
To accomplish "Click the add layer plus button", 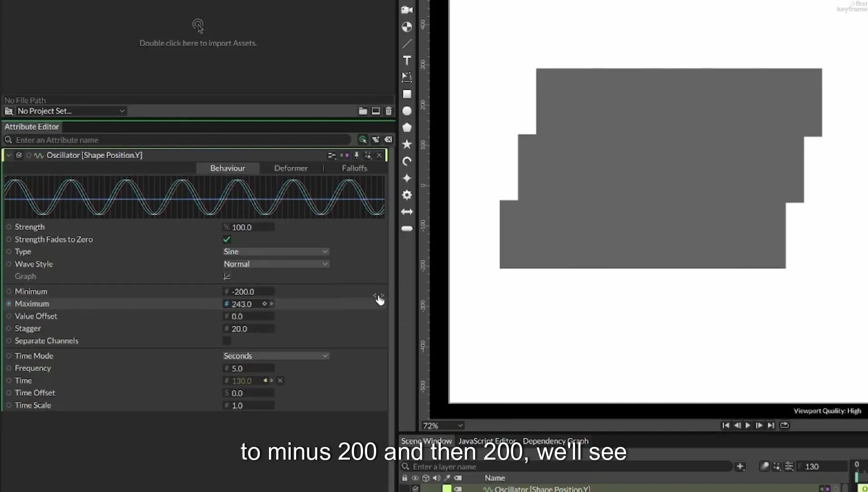I will click(740, 466).
